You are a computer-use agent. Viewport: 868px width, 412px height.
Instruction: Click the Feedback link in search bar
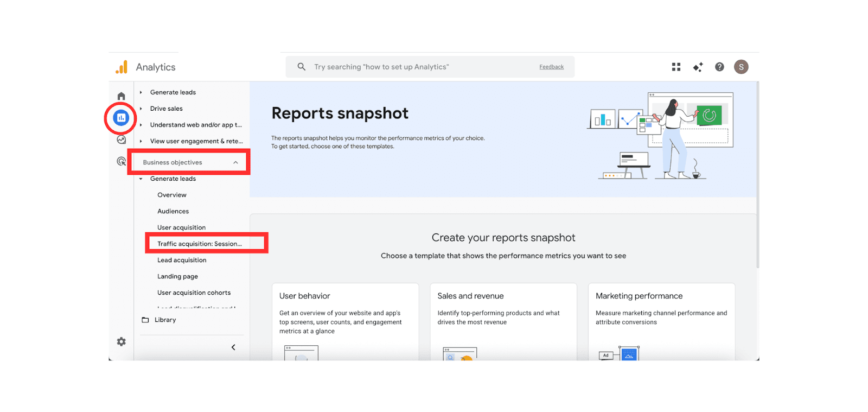[552, 67]
